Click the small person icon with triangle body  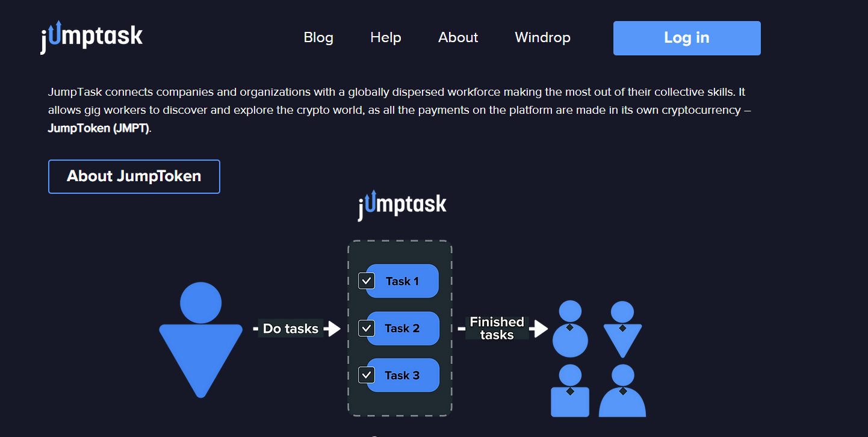click(x=622, y=329)
